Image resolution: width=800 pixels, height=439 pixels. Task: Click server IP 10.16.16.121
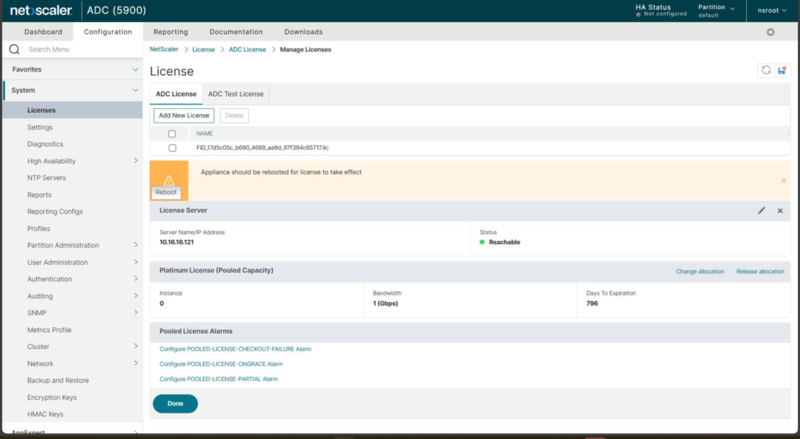click(176, 242)
